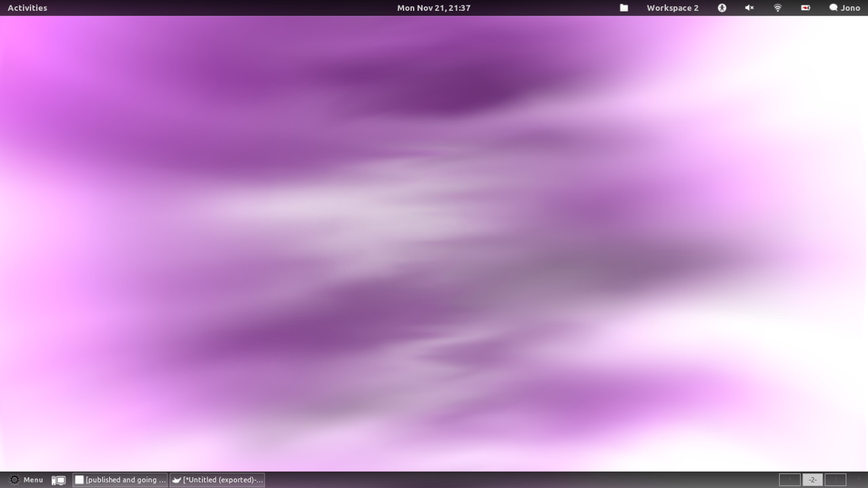
Task: Click the folder icon in the top panel
Action: point(624,8)
